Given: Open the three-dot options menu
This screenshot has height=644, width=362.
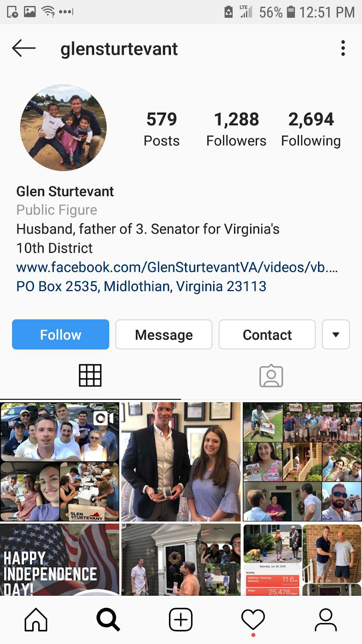Looking at the screenshot, I should 343,48.
